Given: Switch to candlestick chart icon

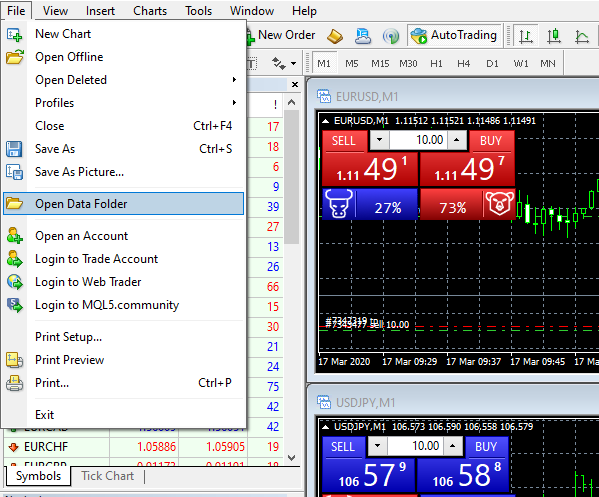Looking at the screenshot, I should point(554,36).
